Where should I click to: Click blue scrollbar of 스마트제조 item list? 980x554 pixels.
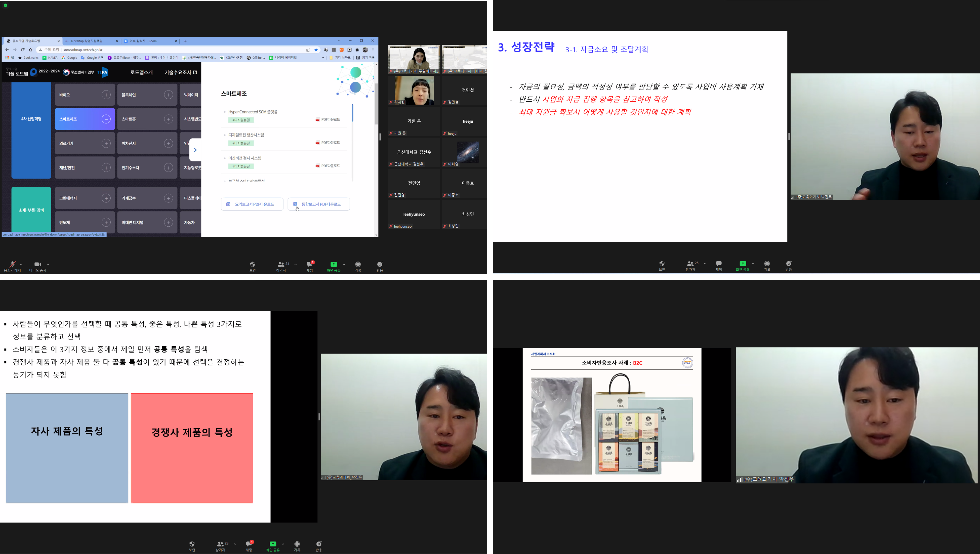pos(352,113)
